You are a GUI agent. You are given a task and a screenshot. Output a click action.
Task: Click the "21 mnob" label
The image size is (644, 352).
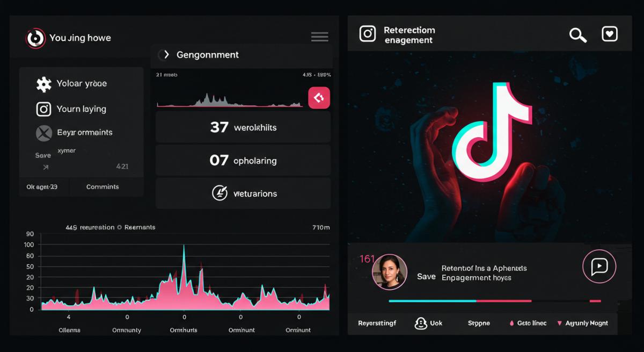(x=166, y=75)
